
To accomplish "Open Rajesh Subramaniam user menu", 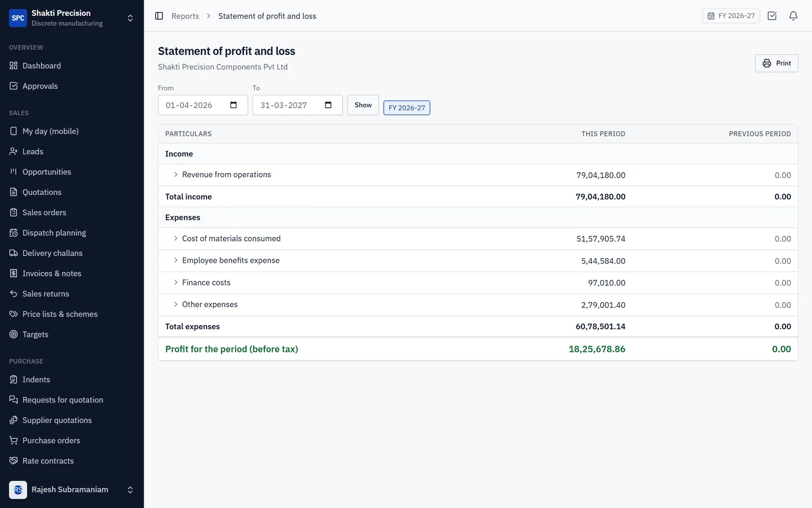I will [x=72, y=490].
